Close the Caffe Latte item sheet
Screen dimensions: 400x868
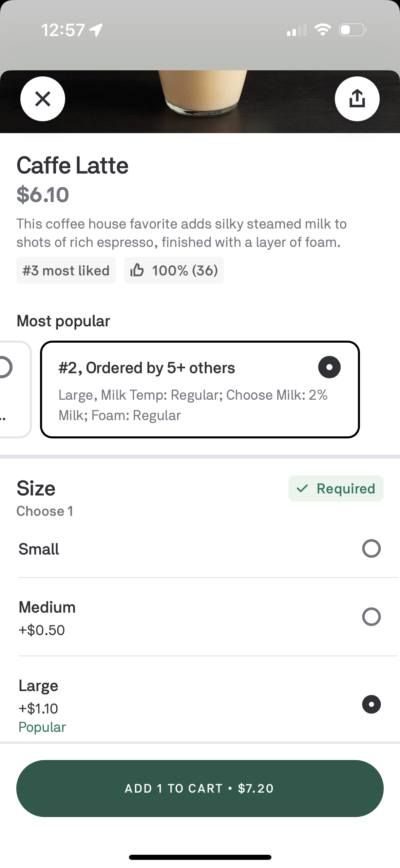(x=43, y=99)
